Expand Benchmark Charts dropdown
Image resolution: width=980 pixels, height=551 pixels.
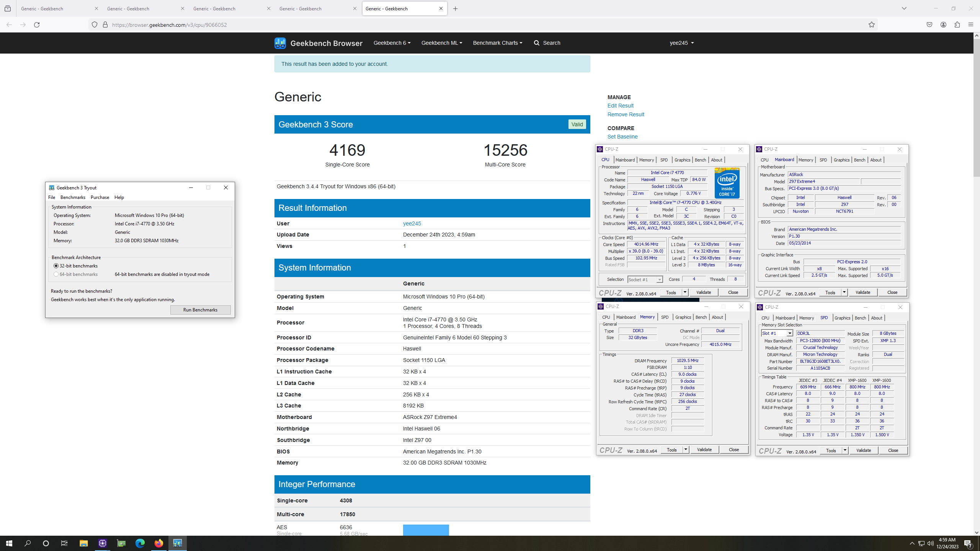(498, 43)
